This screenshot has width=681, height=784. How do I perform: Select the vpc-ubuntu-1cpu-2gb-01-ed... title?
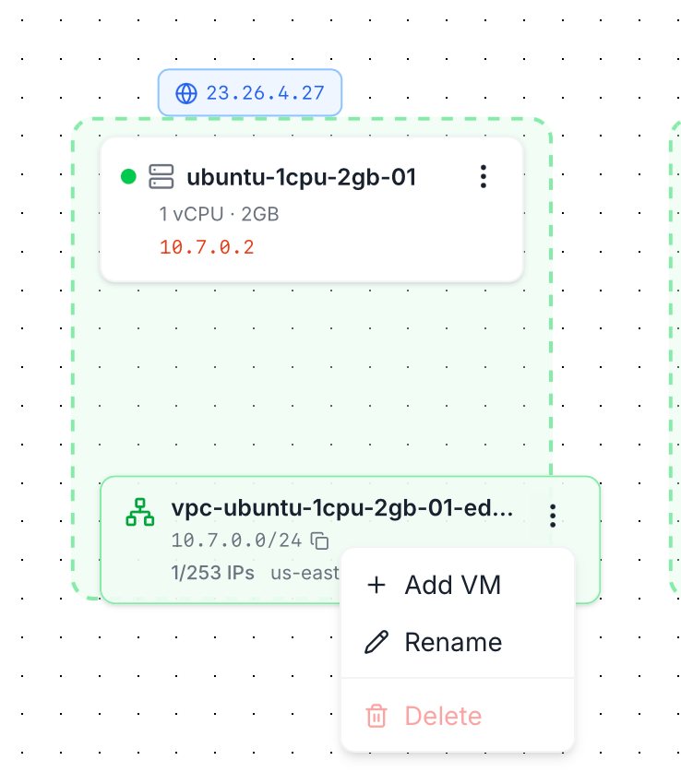coord(342,508)
